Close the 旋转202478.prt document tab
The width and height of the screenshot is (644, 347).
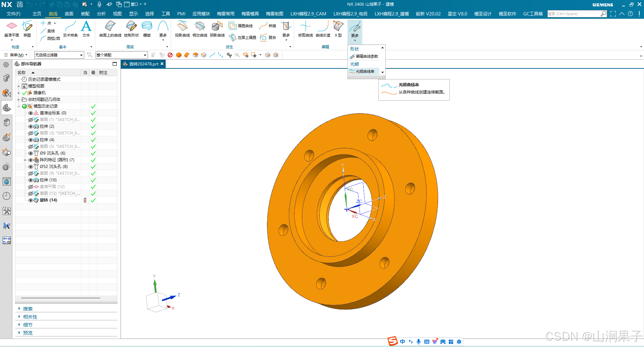[x=162, y=64]
